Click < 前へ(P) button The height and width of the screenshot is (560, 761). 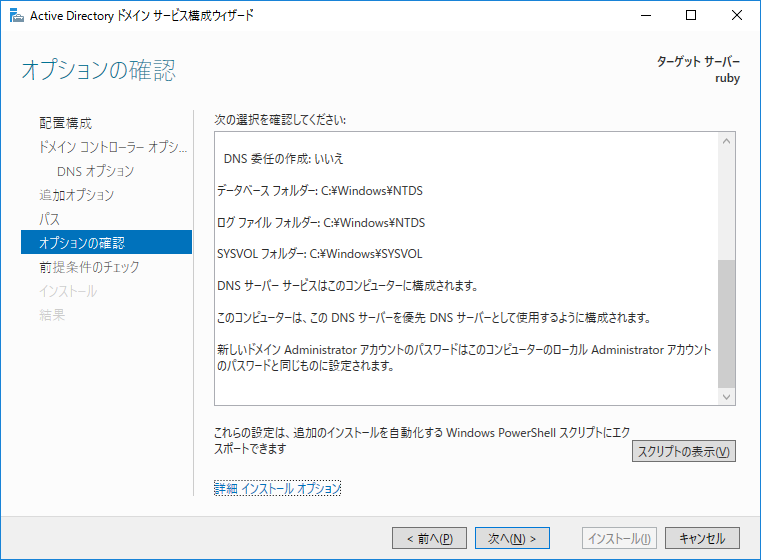pos(430,538)
